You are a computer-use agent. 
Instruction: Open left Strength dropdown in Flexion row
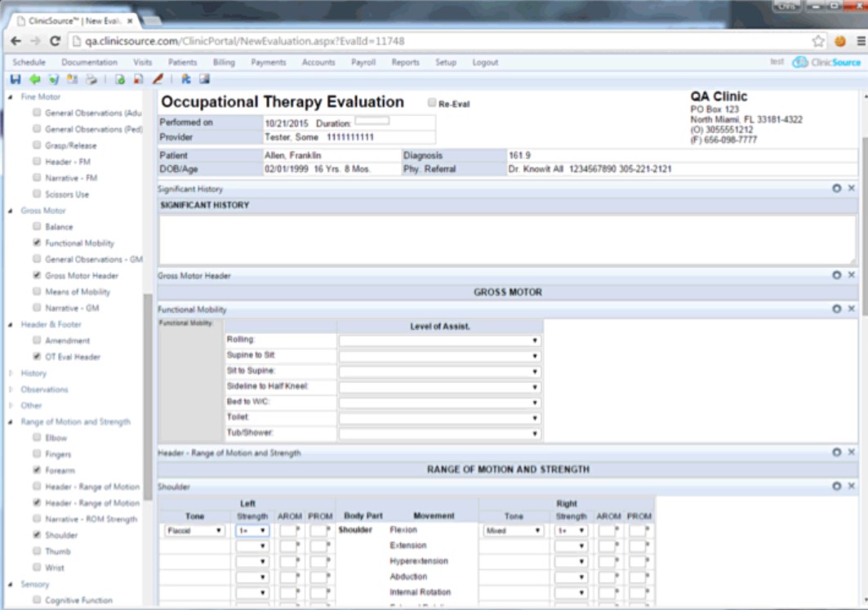coord(251,530)
